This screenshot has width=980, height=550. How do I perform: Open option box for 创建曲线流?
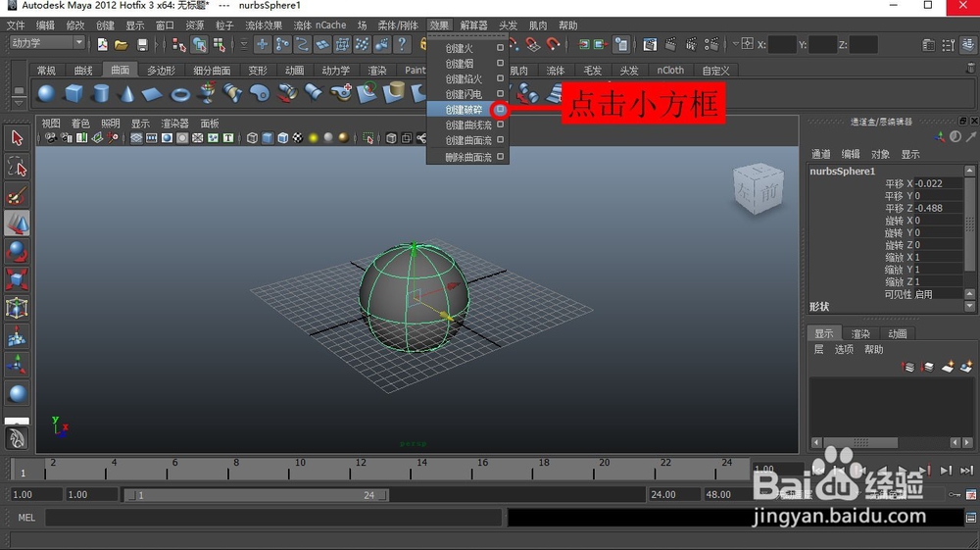tap(500, 125)
